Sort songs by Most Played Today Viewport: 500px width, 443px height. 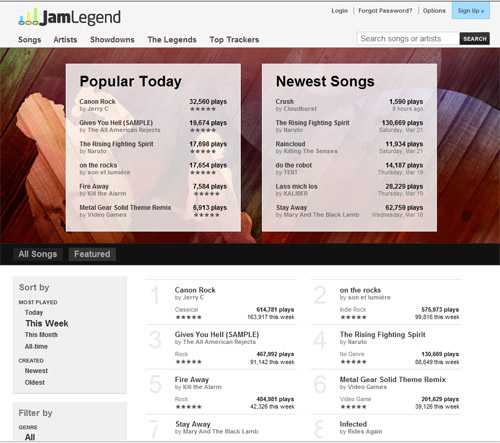pos(34,312)
